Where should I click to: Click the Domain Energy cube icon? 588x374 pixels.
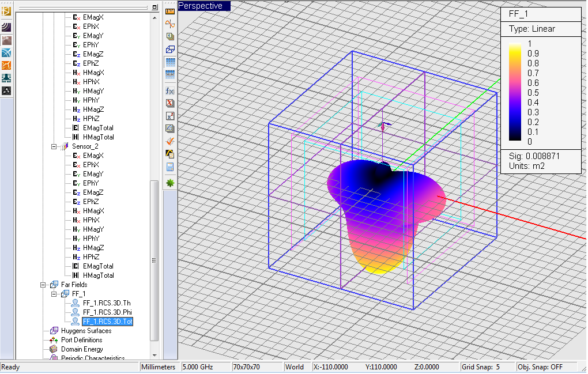54,349
